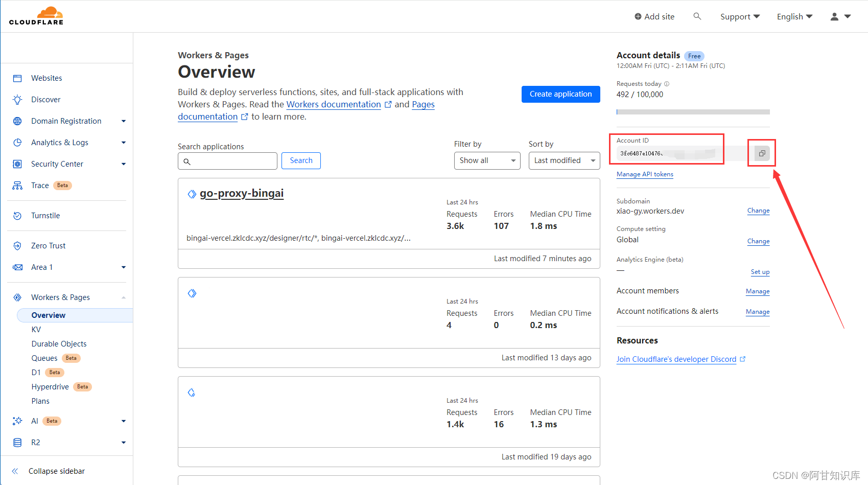Image resolution: width=868 pixels, height=485 pixels.
Task: Click the Add site plus icon
Action: tap(638, 16)
